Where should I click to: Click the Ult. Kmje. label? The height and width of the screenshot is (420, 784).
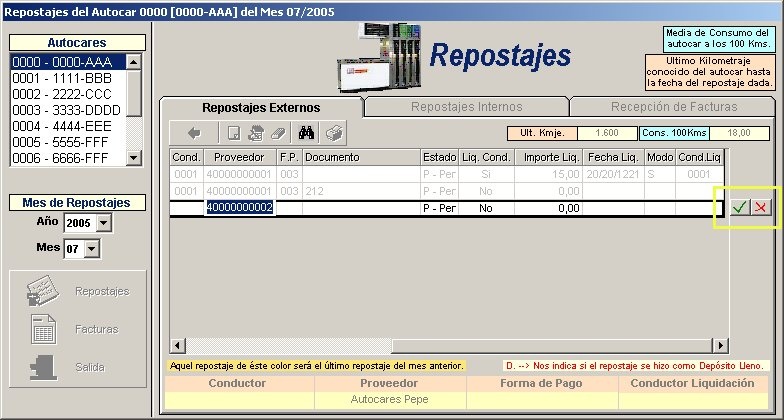tap(542, 133)
